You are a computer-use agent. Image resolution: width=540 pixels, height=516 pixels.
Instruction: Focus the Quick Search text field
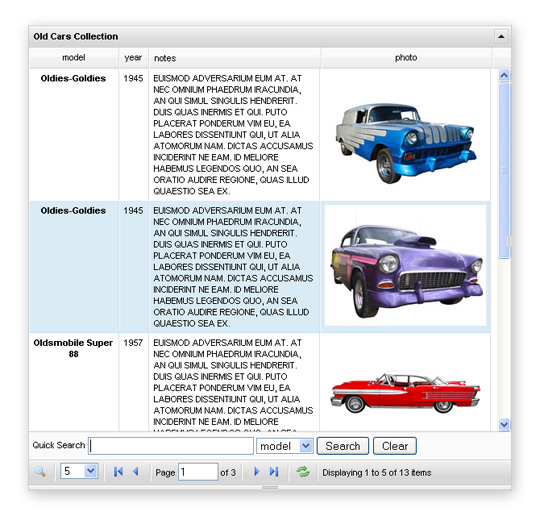[x=171, y=446]
